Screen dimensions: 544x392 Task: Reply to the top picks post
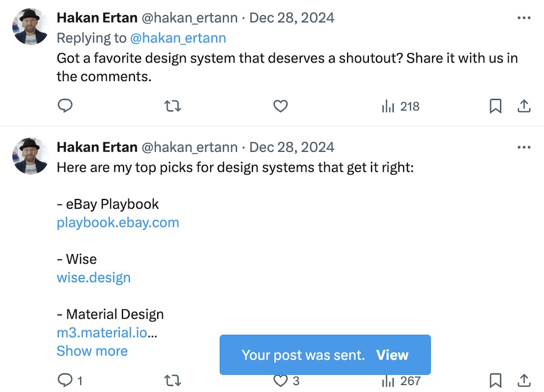[65, 381]
